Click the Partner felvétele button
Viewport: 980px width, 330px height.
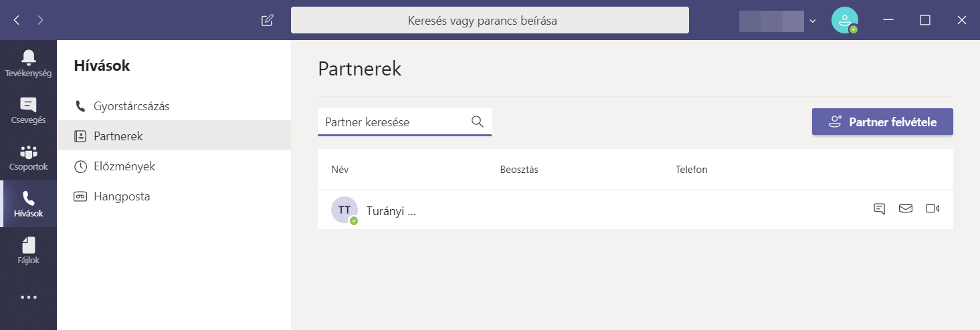pyautogui.click(x=882, y=122)
